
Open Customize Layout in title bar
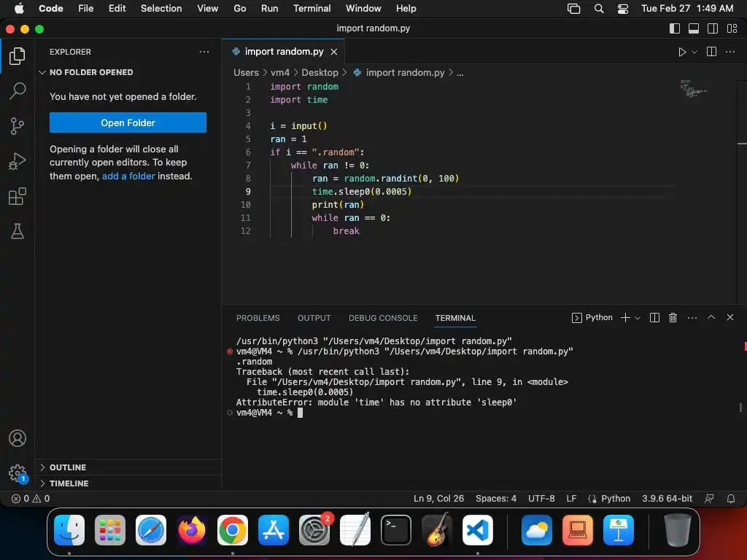[732, 28]
